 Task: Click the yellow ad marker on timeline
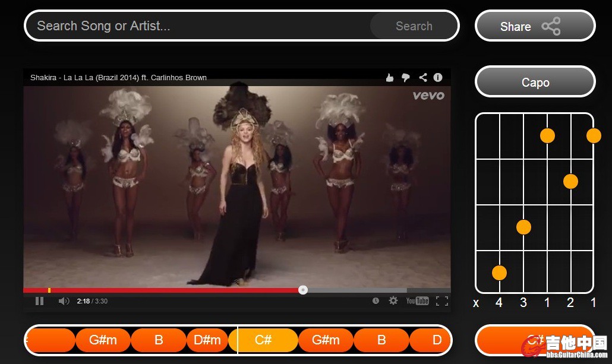[x=49, y=290]
